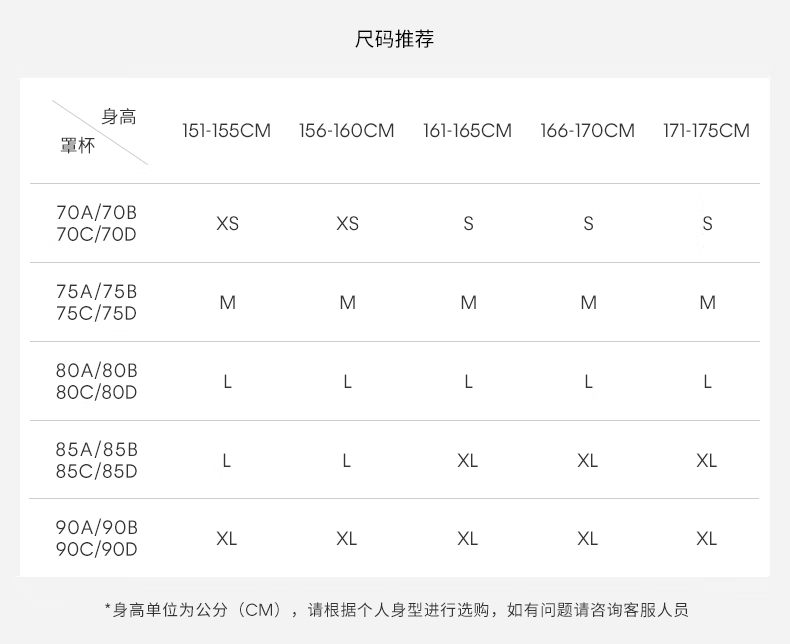The image size is (790, 644).
Task: Click the footnote about 身高单位为公分
Action: click(396, 610)
